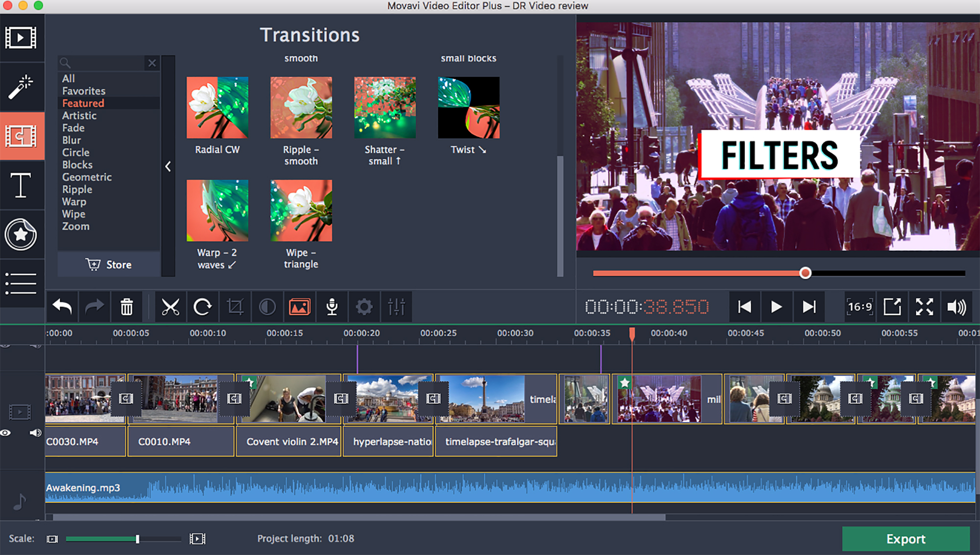
Task: Click the Store button
Action: pos(108,264)
